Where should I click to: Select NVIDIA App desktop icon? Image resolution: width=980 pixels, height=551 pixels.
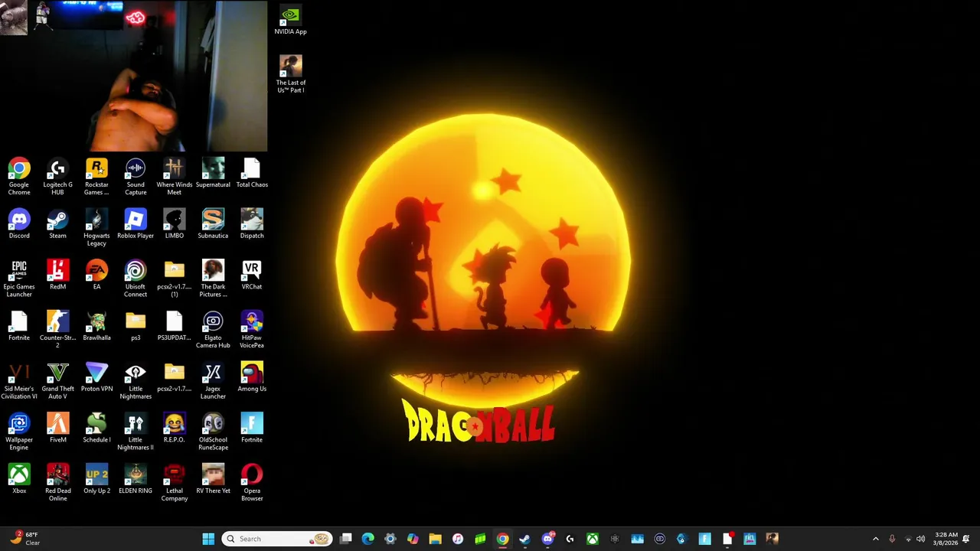coord(290,21)
